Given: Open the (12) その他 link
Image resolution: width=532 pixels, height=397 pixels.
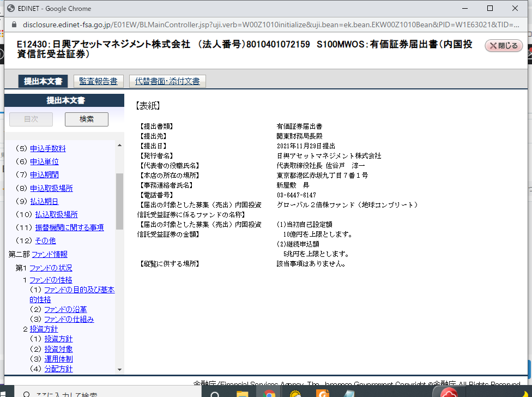Looking at the screenshot, I should pyautogui.click(x=45, y=240).
